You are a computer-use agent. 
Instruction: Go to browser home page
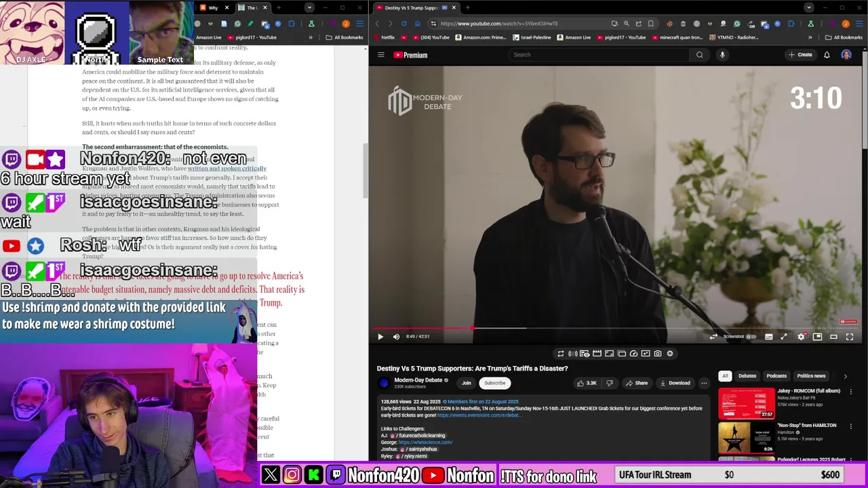(x=417, y=24)
